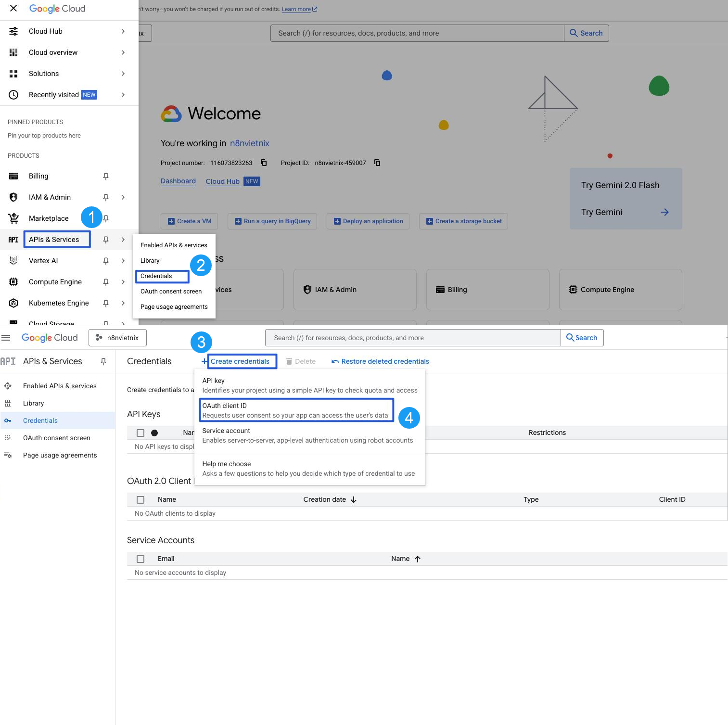The width and height of the screenshot is (728, 725).
Task: Check the OAuth 2.0 clients select-all checkbox
Action: (x=140, y=500)
